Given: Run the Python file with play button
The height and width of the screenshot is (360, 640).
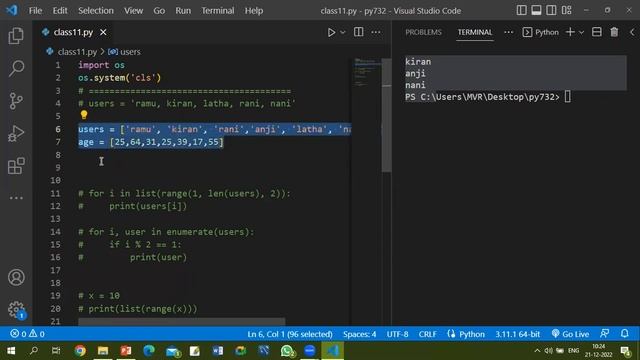Looking at the screenshot, I should coord(331,32).
